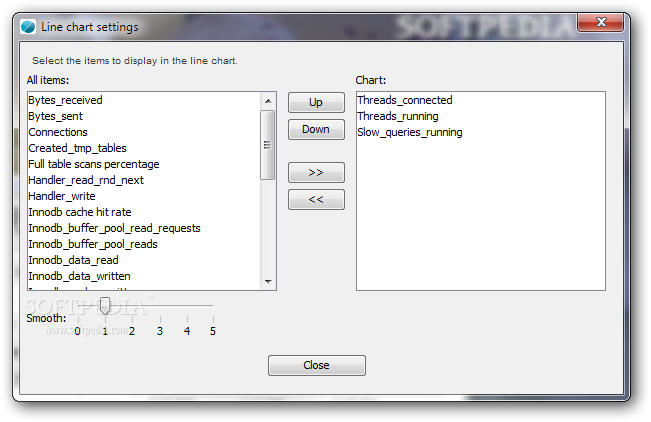Select the Smooth slider handle

105,306
